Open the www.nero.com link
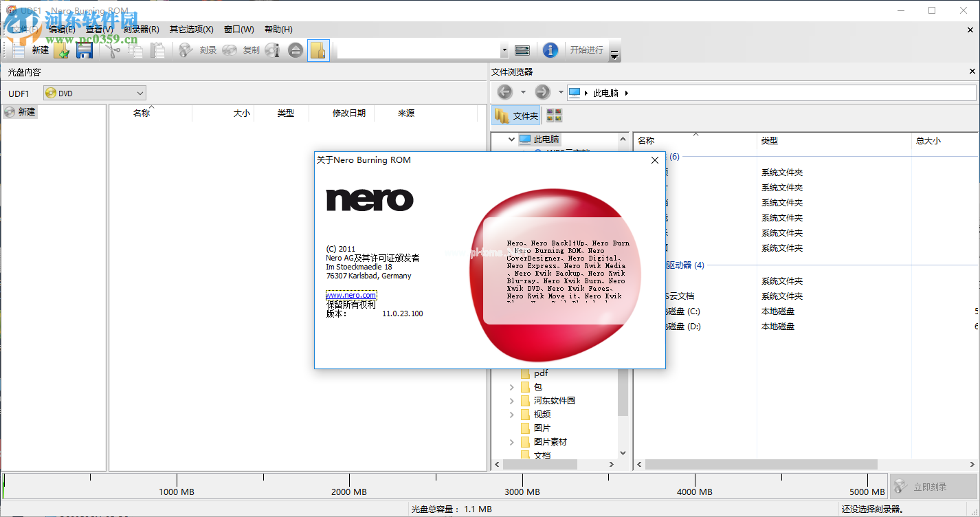 coord(351,296)
